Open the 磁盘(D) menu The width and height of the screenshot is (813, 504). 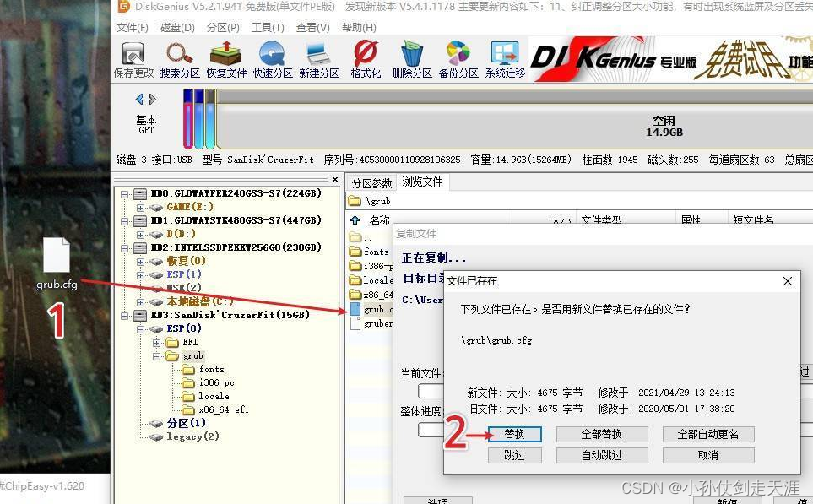[x=177, y=28]
